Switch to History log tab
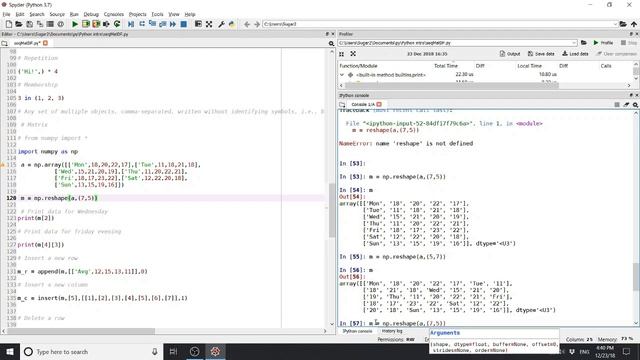640x360 pixels. coord(392,331)
